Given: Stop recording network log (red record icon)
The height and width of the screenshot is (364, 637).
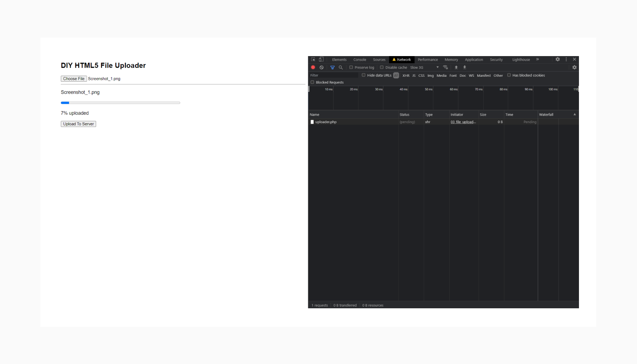Looking at the screenshot, I should 313,67.
